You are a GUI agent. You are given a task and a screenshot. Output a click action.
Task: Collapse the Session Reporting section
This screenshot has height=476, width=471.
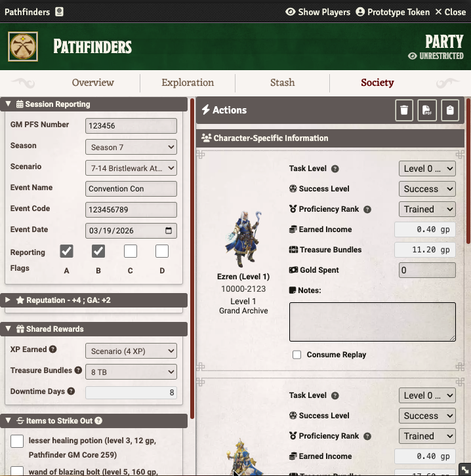(94, 104)
